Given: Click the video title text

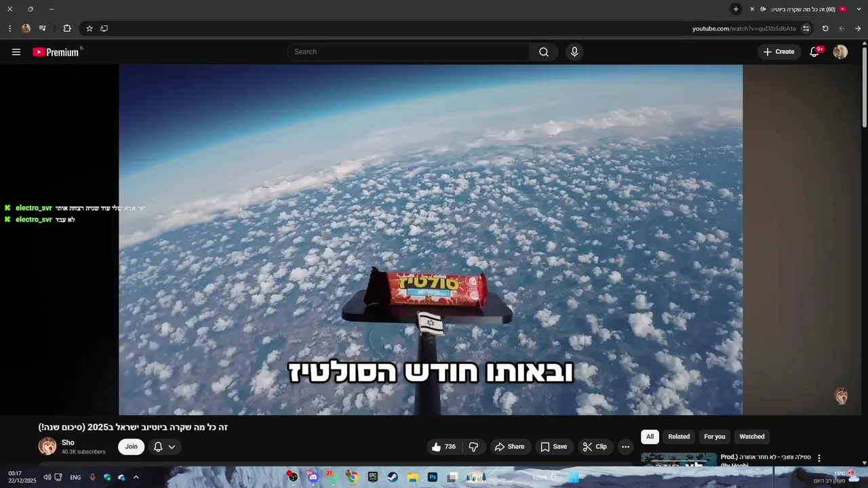Looking at the screenshot, I should [133, 427].
